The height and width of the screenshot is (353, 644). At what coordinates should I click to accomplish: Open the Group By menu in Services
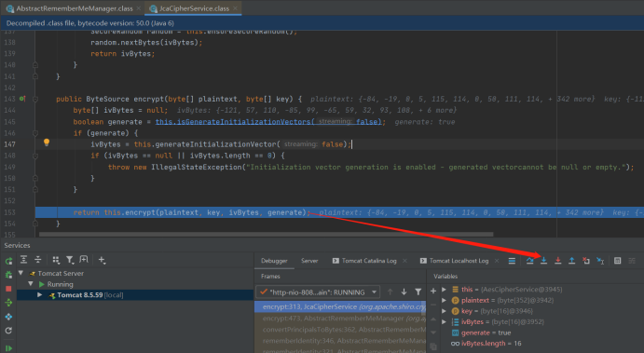tap(56, 260)
